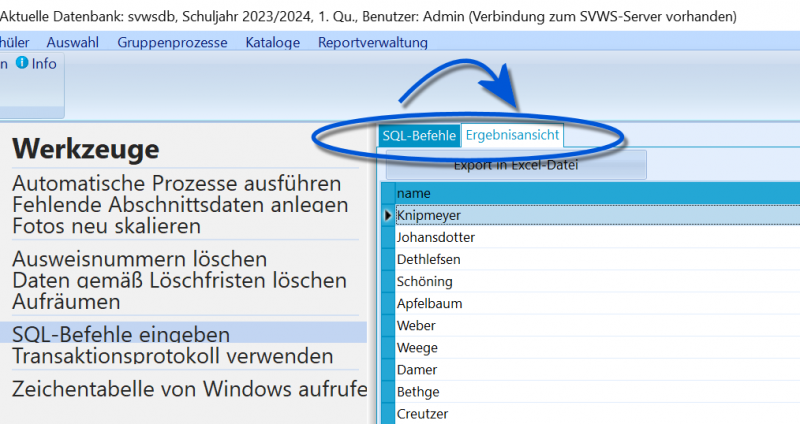Switch to the SQL-Befehle tab
Screen dimensions: 800x424
pyautogui.click(x=419, y=136)
